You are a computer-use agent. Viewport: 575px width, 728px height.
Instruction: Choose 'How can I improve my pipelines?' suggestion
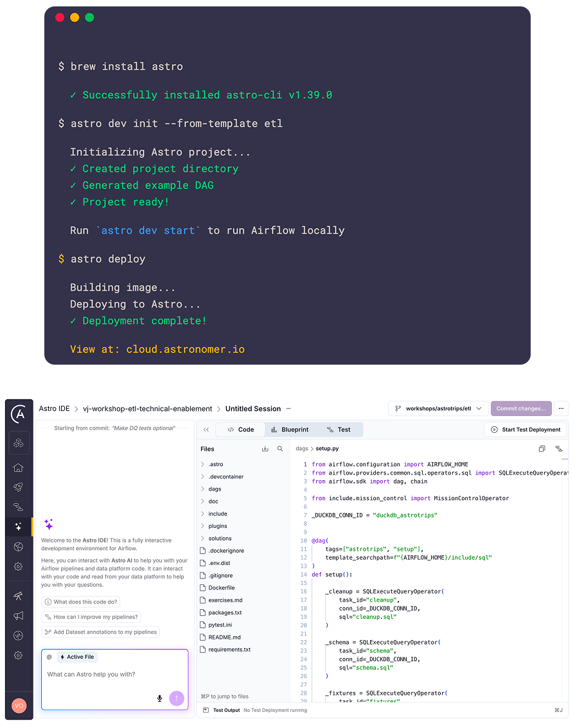(x=91, y=617)
